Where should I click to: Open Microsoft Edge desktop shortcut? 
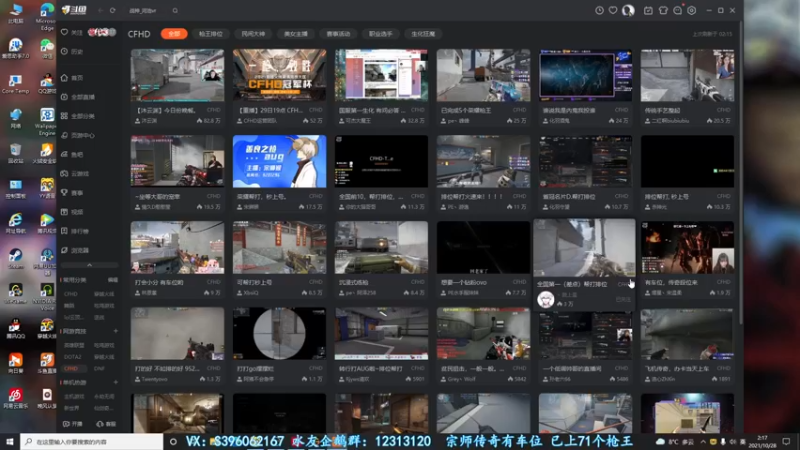(x=46, y=16)
